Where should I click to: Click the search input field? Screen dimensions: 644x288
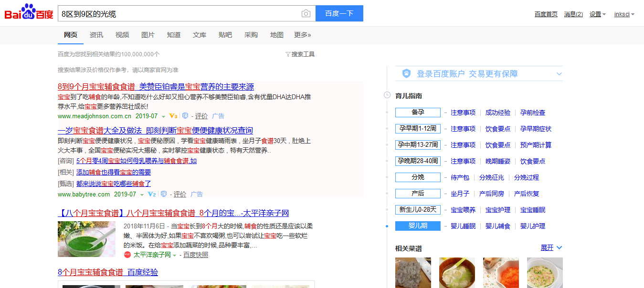[x=179, y=14]
